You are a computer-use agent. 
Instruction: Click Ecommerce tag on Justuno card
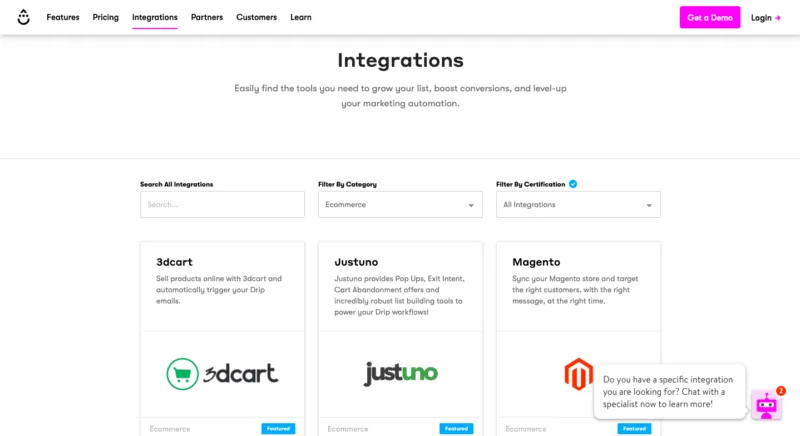point(348,429)
